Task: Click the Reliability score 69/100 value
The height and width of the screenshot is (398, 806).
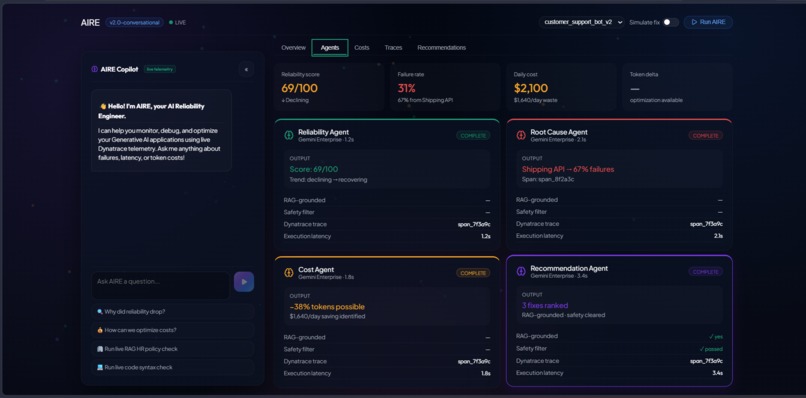Action: [x=299, y=88]
